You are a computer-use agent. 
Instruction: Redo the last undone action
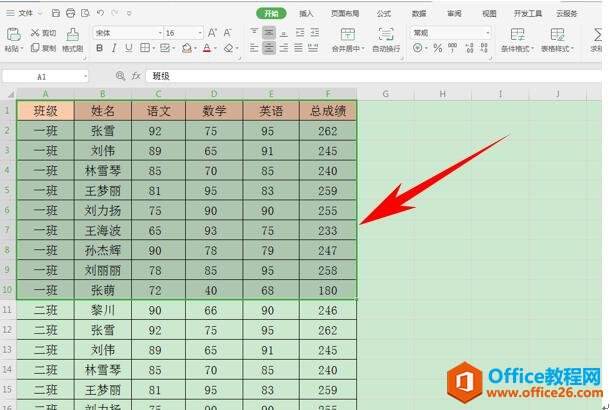point(115,13)
